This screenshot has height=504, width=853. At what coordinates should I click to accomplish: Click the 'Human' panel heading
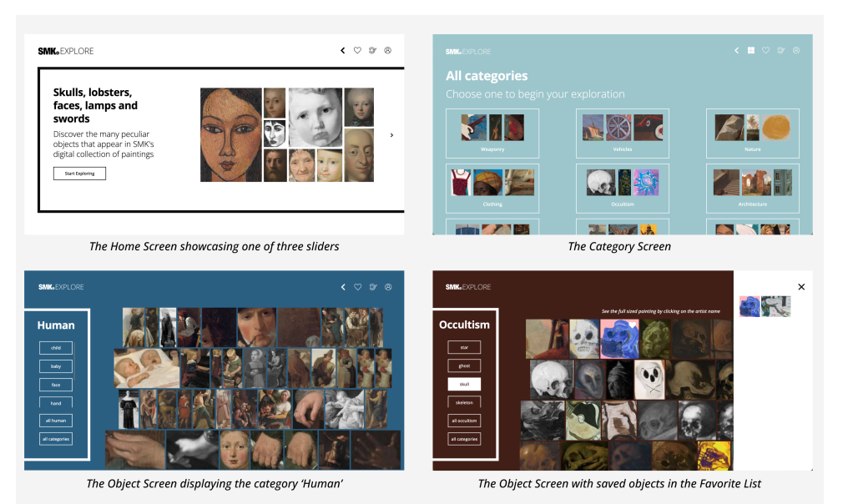[56, 325]
